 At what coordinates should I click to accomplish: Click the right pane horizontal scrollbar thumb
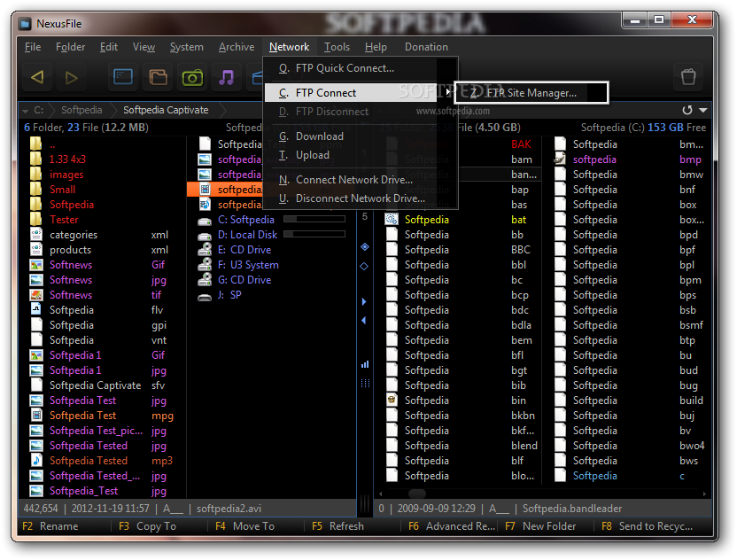(417, 494)
